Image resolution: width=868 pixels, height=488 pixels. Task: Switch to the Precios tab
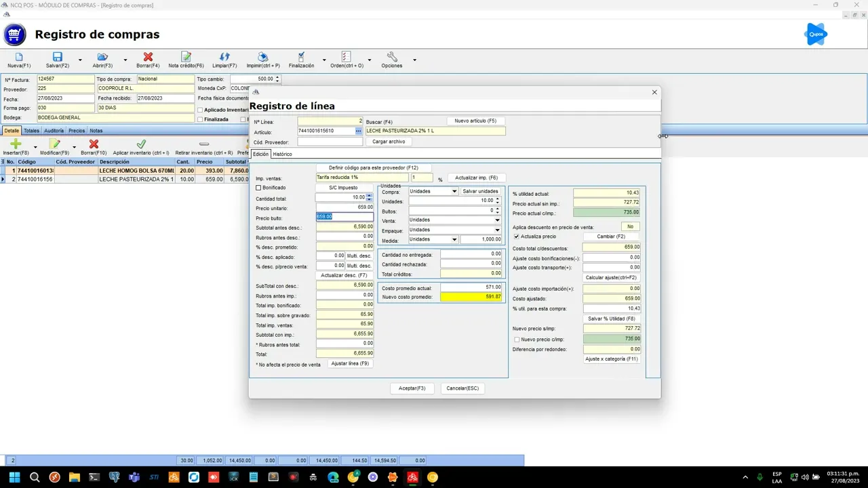click(77, 131)
